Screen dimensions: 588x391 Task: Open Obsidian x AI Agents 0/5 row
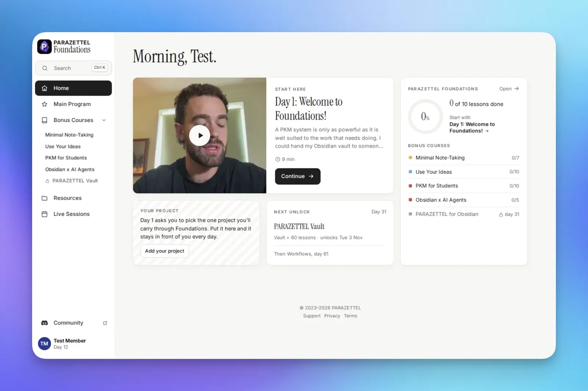[x=464, y=200]
